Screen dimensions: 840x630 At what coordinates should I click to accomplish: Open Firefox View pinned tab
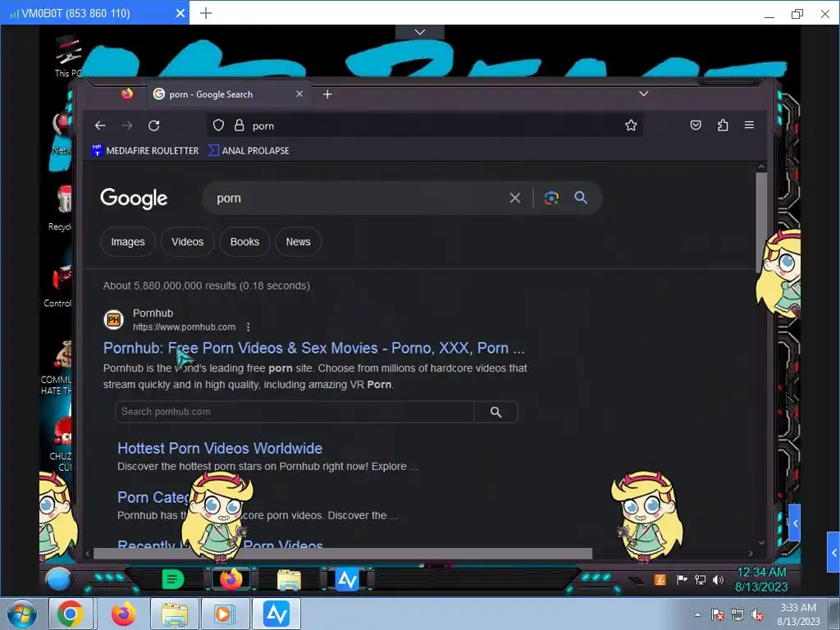pos(127,94)
